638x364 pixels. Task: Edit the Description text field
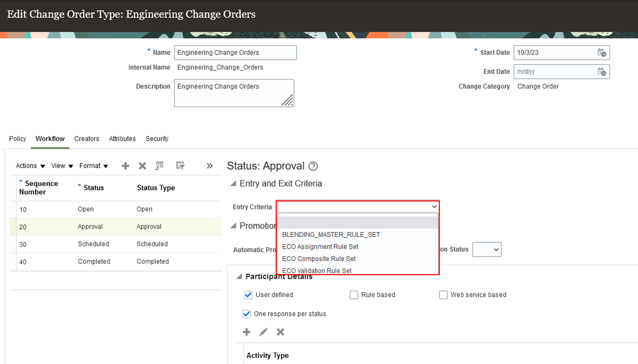(234, 93)
